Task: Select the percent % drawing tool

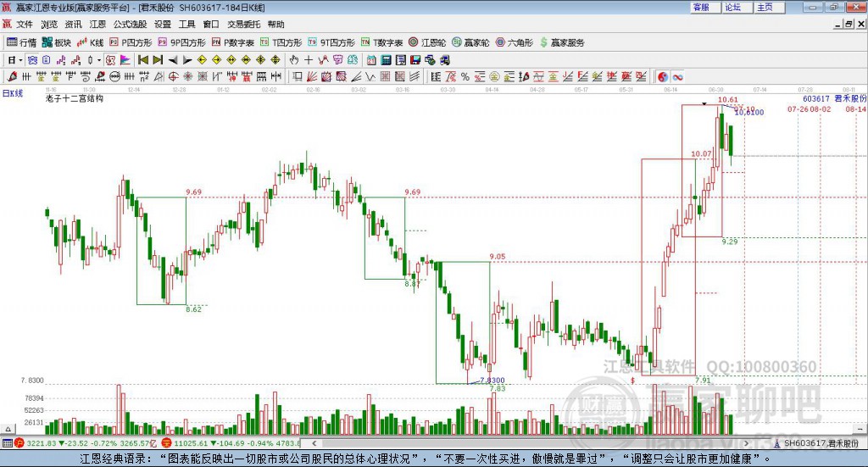Action: 465,77
